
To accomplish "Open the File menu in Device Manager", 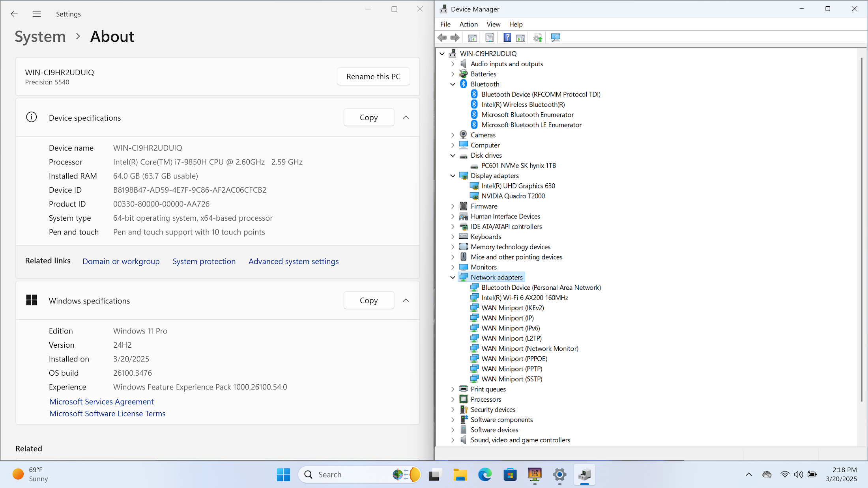I will pos(445,24).
